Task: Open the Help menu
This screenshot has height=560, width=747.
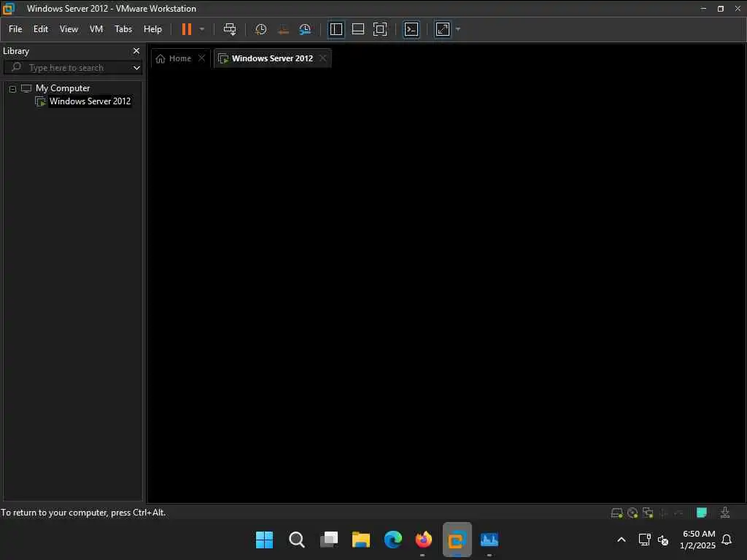Action: (153, 29)
